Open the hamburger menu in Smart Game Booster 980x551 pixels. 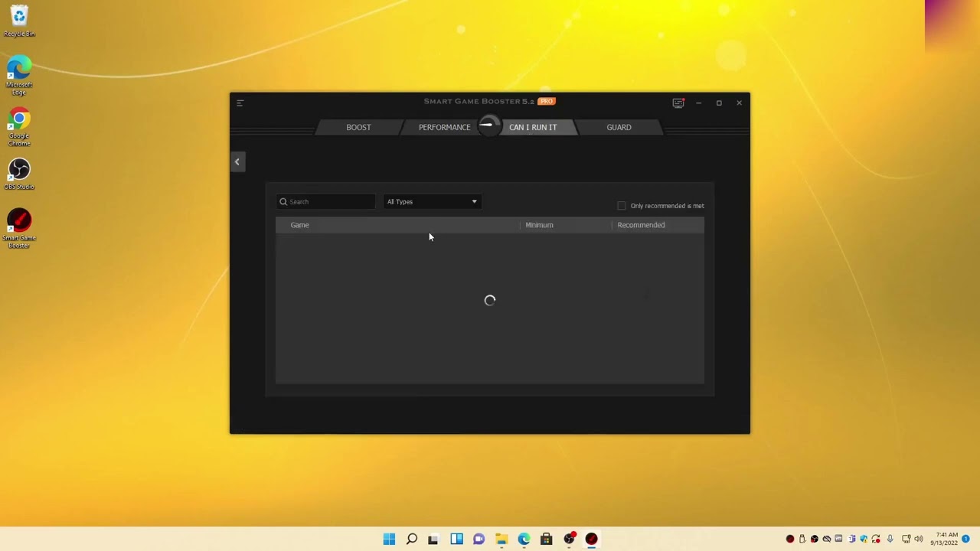click(240, 103)
